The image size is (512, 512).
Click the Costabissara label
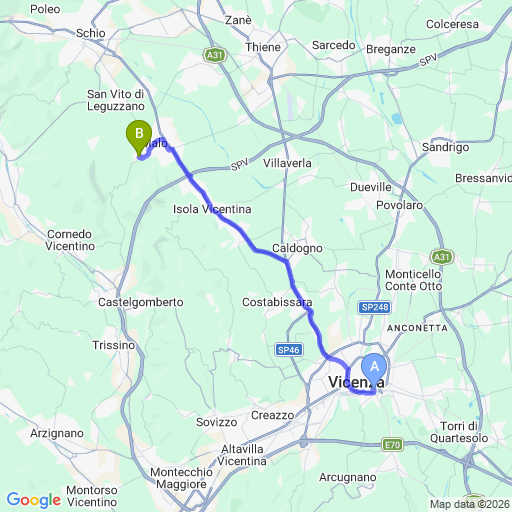(x=277, y=302)
